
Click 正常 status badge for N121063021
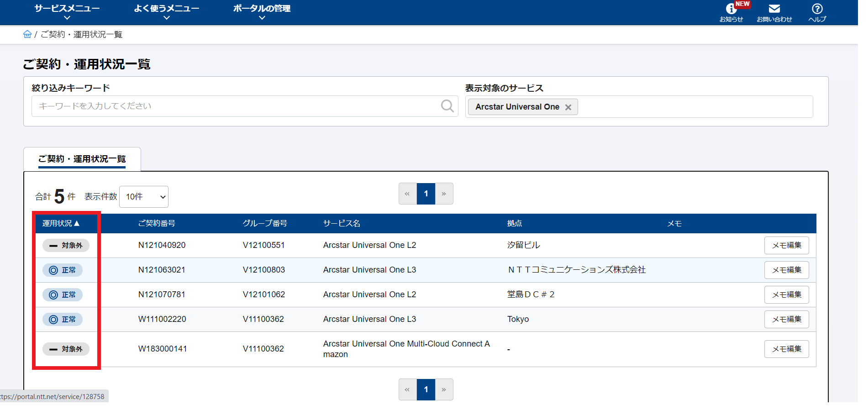click(x=63, y=270)
